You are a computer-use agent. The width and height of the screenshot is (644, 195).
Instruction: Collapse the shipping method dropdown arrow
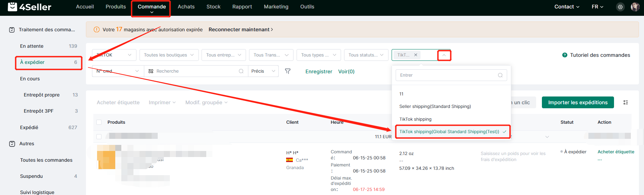click(444, 55)
